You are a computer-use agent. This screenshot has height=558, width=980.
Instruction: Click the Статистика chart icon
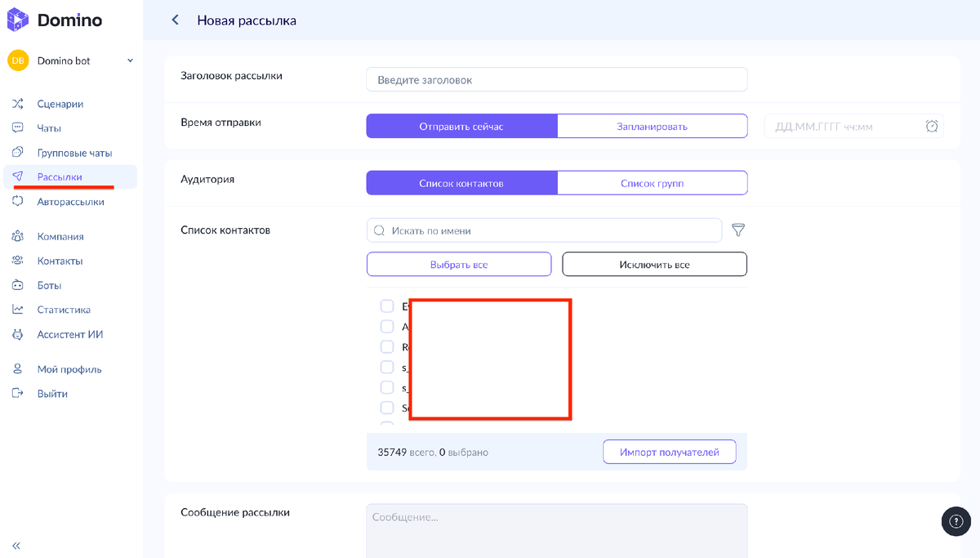click(x=18, y=310)
